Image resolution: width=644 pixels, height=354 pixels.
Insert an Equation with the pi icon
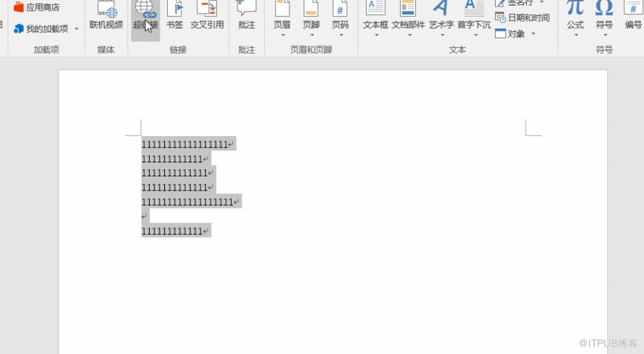(x=575, y=15)
